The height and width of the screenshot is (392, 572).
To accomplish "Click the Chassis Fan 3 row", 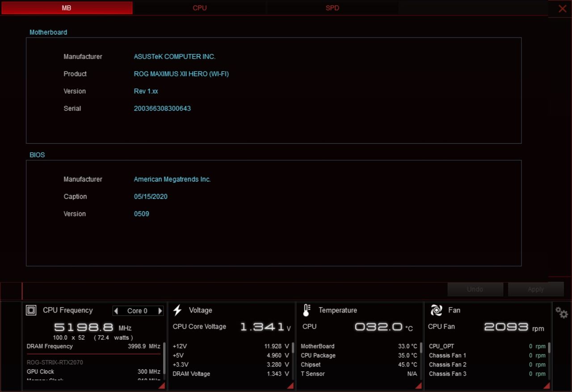I will [x=487, y=374].
